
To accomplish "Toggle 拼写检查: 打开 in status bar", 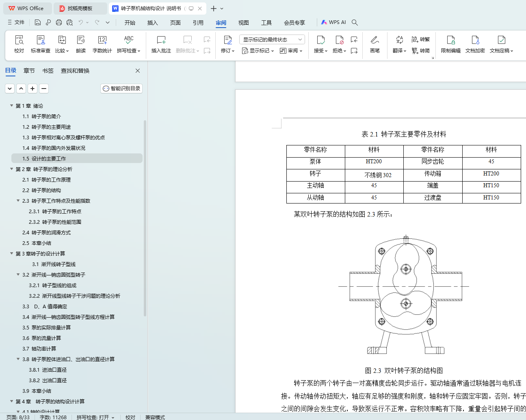I will [95, 417].
